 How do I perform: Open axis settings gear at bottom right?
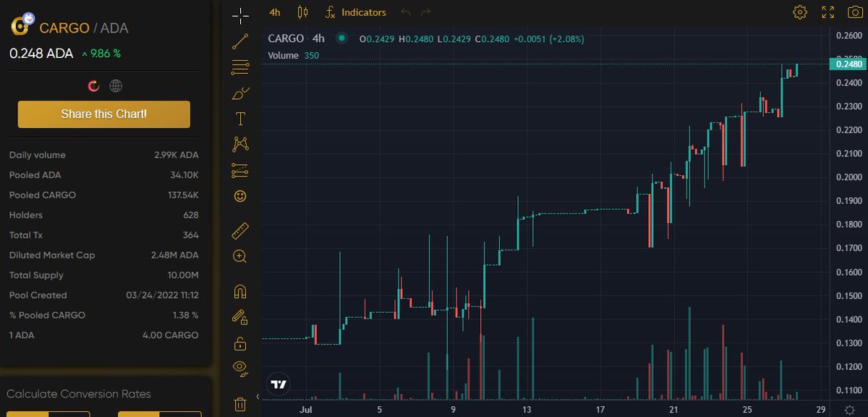tap(849, 410)
